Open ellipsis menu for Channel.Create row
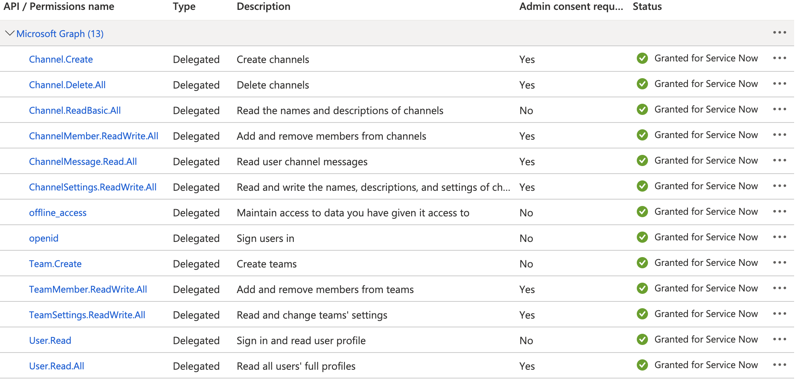Viewport: 800px width, 384px height. pyautogui.click(x=779, y=58)
